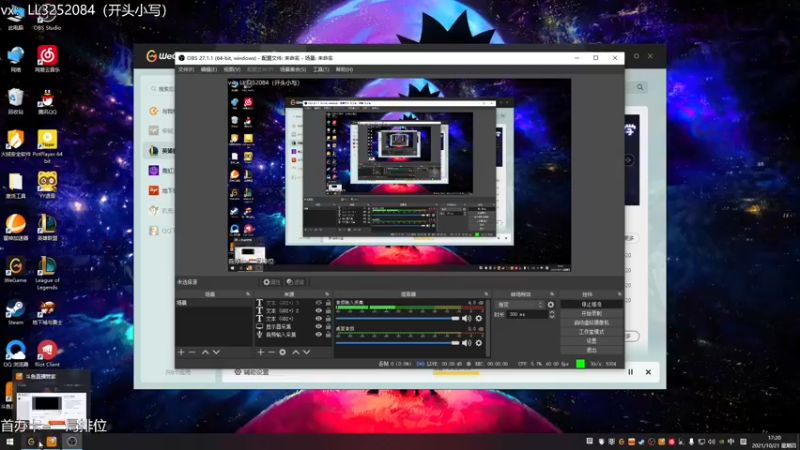
Task: Pop out the Audio Mixer dock panel
Action: click(486, 294)
